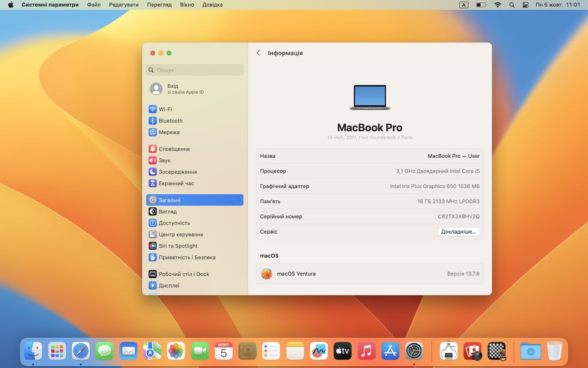
Task: Select Загальні in the sidebar
Action: [195, 200]
